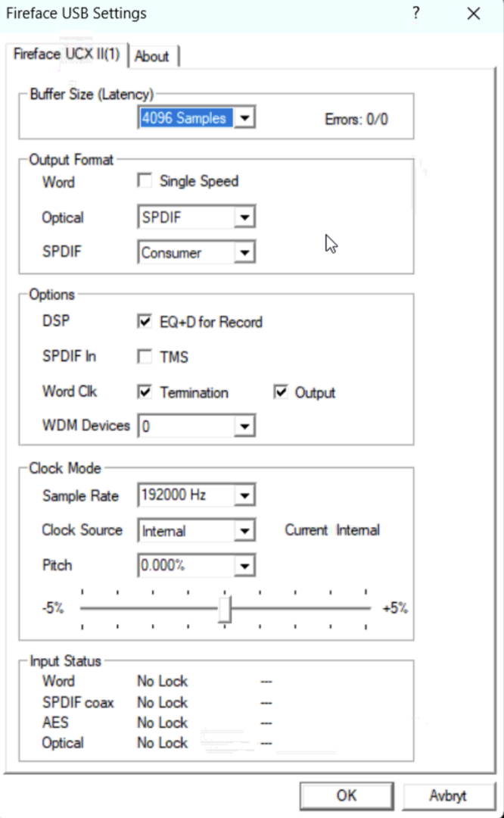The height and width of the screenshot is (818, 504).
Task: Click the Current Internal clock status
Action: tap(332, 530)
